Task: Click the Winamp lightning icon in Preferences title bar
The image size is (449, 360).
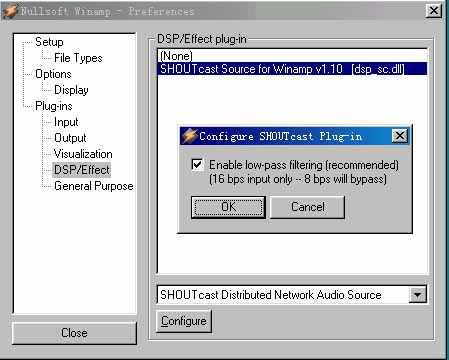Action: click(x=10, y=12)
